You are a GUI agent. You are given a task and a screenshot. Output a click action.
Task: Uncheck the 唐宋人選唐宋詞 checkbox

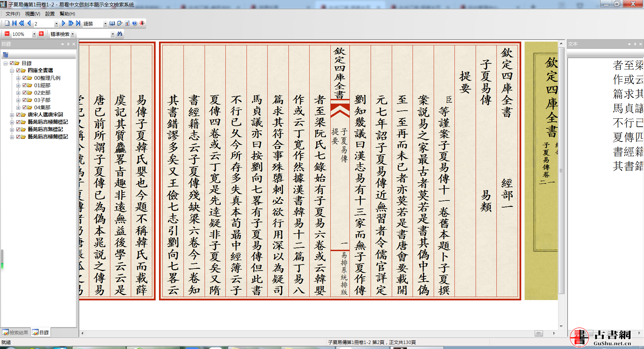[x=18, y=115]
